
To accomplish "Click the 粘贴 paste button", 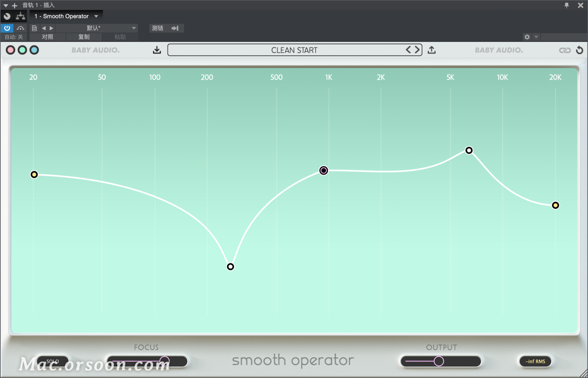I will coord(120,37).
